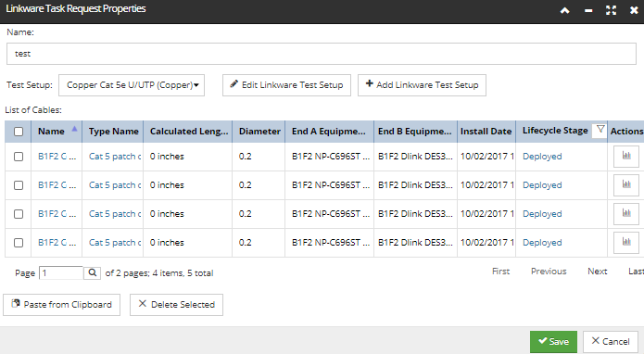Click the chart icon in third cable row
The width and height of the screenshot is (644, 354).
(x=625, y=214)
